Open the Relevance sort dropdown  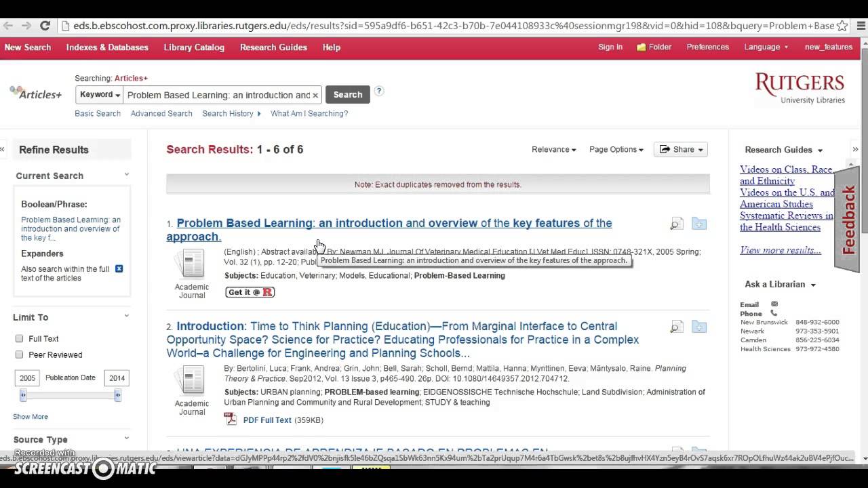tap(554, 150)
